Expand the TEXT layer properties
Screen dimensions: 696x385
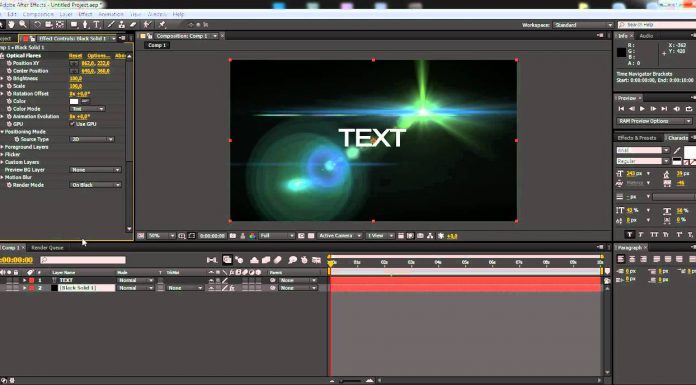(x=24, y=281)
